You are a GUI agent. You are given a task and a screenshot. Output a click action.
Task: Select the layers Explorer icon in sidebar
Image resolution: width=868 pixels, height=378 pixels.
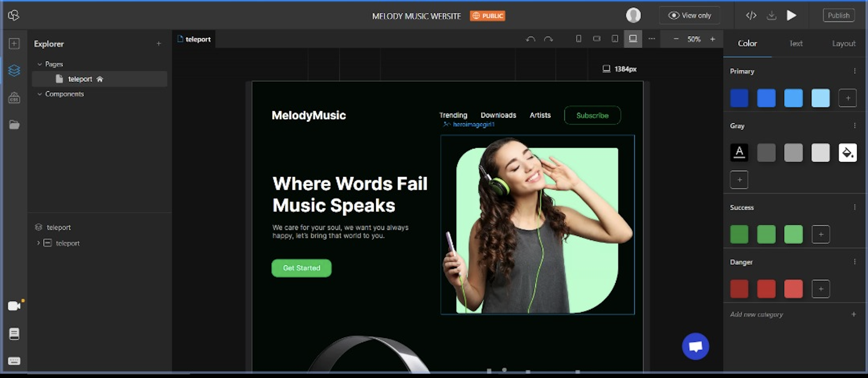point(14,70)
